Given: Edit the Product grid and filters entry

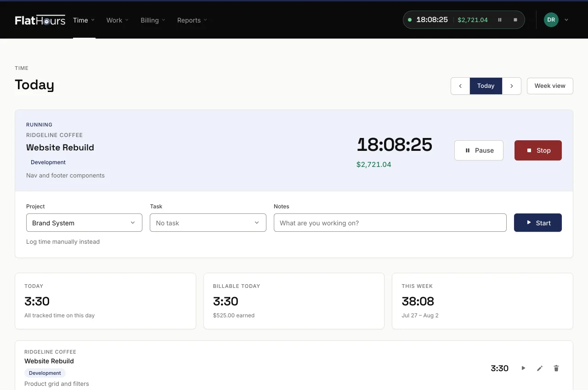Looking at the screenshot, I should (540, 368).
